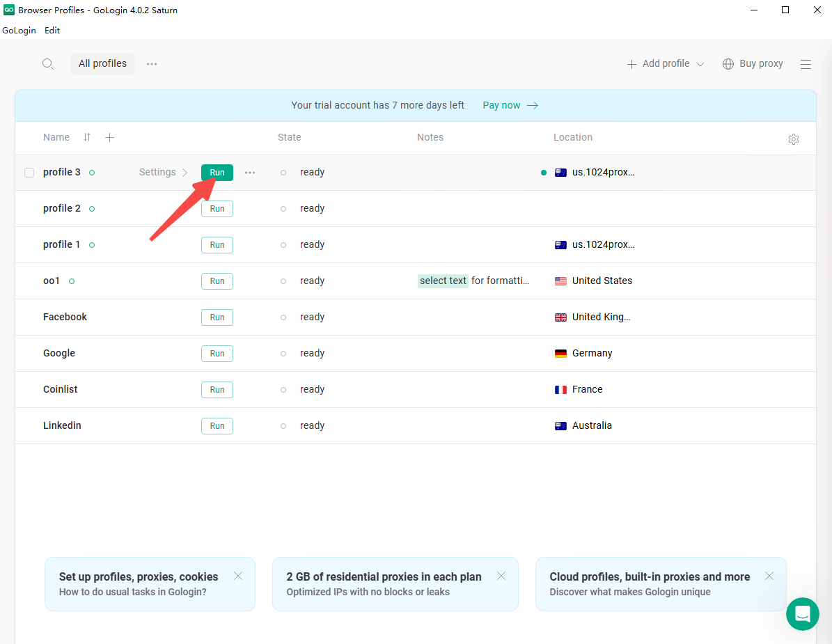832x644 pixels.
Task: Click the hamburger menu icon
Action: coord(806,64)
